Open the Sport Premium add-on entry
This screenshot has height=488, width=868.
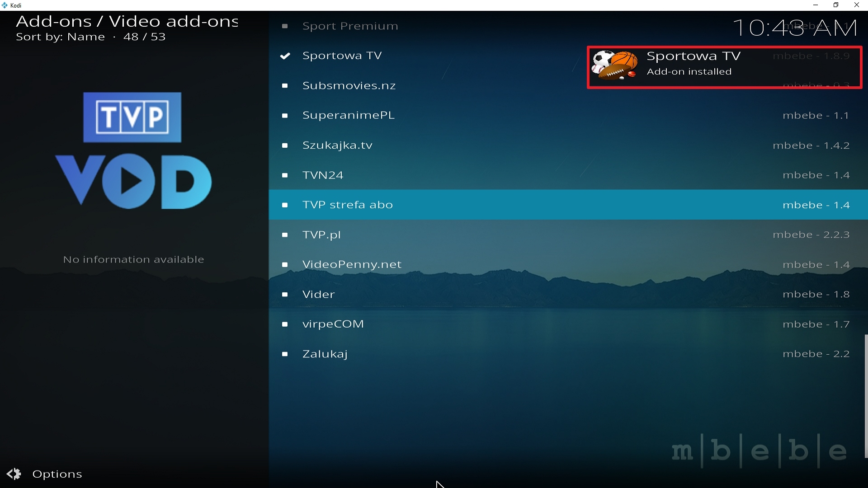click(x=568, y=26)
